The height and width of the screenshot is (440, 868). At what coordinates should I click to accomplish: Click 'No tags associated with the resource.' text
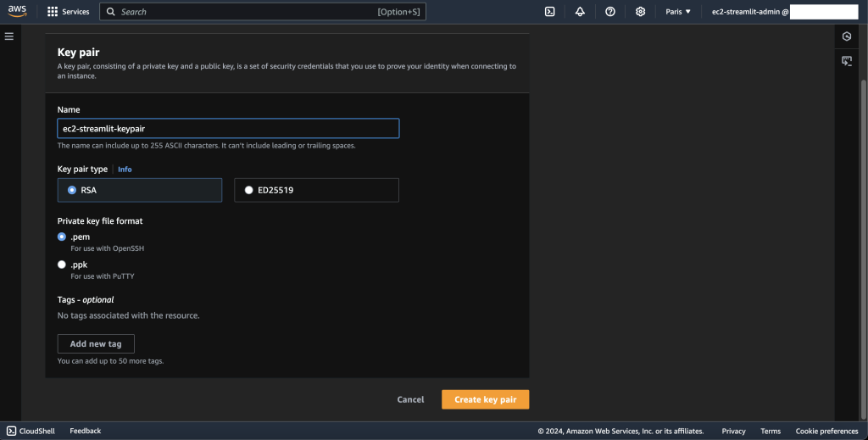coord(129,315)
